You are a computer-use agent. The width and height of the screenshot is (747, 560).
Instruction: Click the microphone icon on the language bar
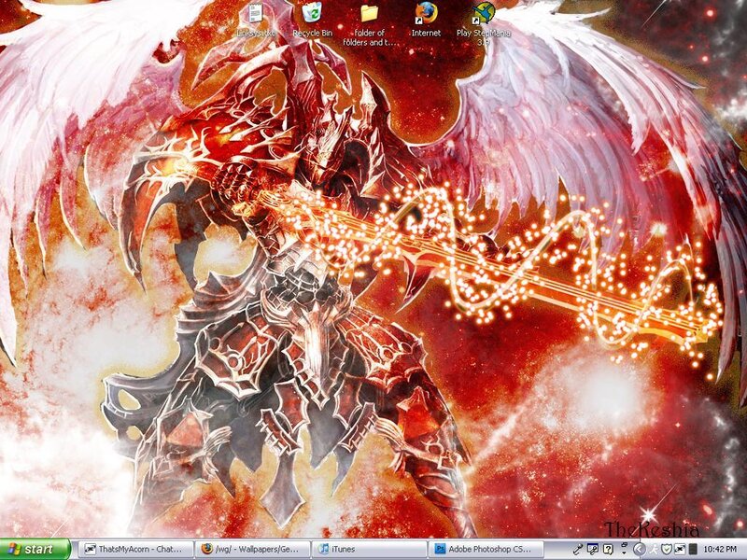click(578, 549)
